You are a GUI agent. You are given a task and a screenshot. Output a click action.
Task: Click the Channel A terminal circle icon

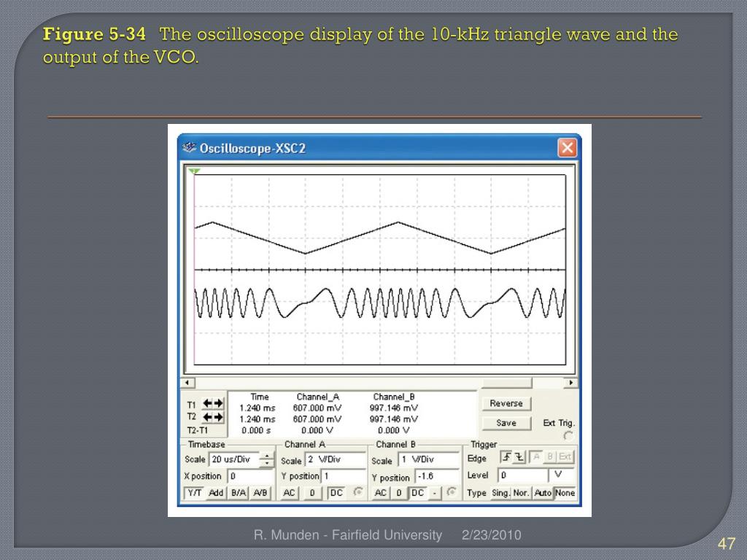click(x=358, y=492)
